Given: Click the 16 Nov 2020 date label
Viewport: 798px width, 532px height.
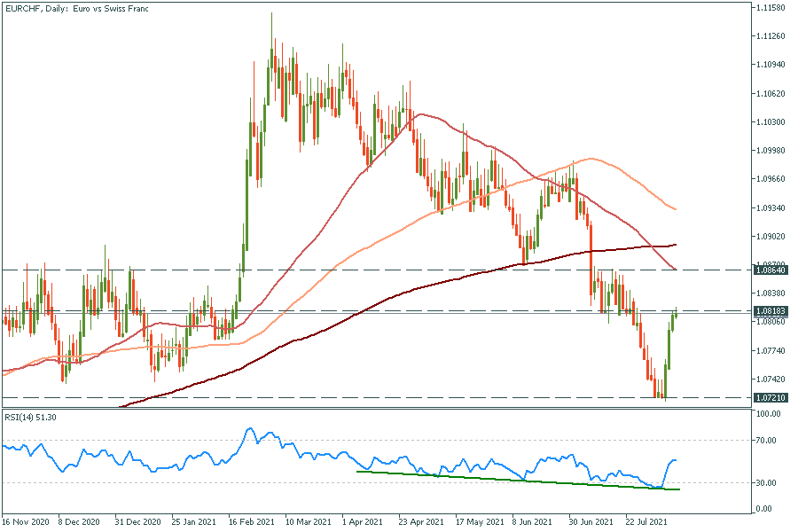Looking at the screenshot, I should point(25,522).
